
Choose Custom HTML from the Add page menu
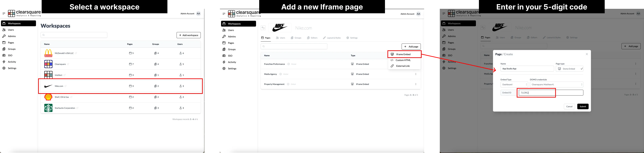click(x=404, y=60)
